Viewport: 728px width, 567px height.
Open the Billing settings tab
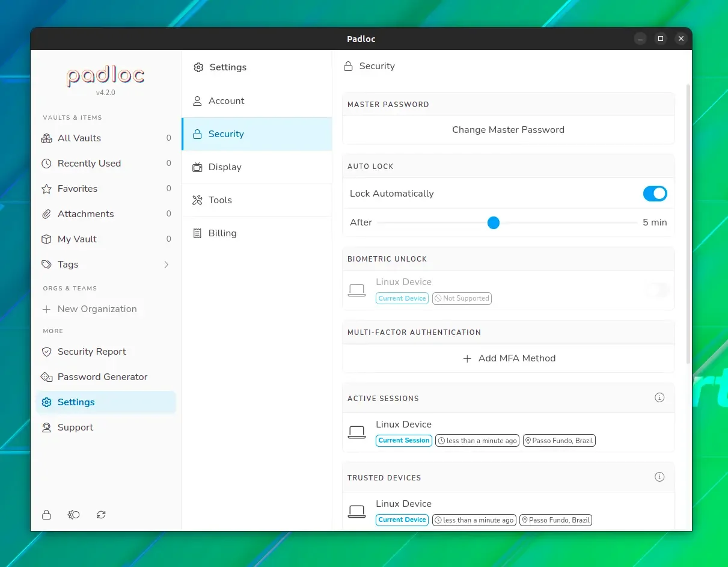pyautogui.click(x=257, y=233)
